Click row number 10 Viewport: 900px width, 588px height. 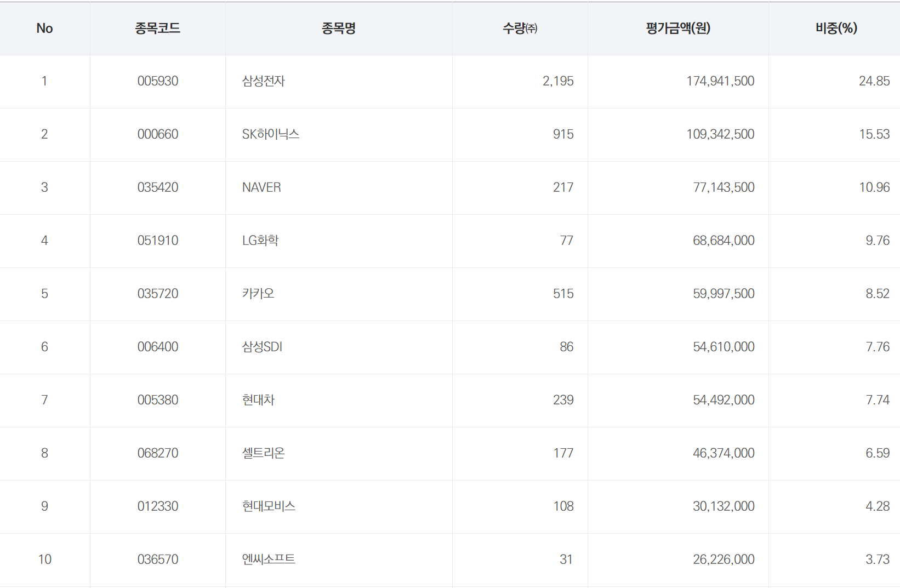[x=44, y=560]
